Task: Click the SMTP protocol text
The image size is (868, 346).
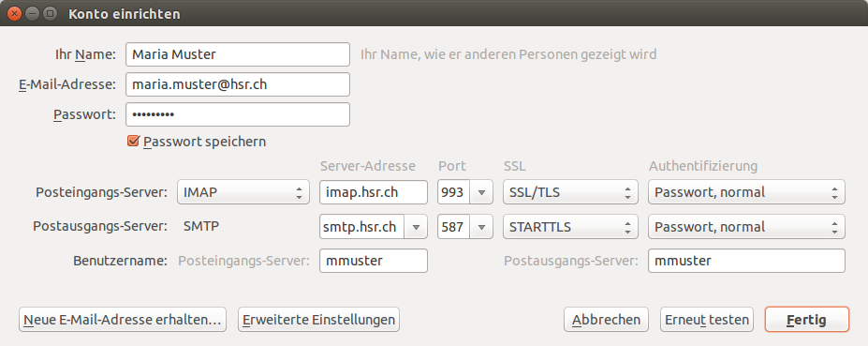Action: tap(200, 227)
